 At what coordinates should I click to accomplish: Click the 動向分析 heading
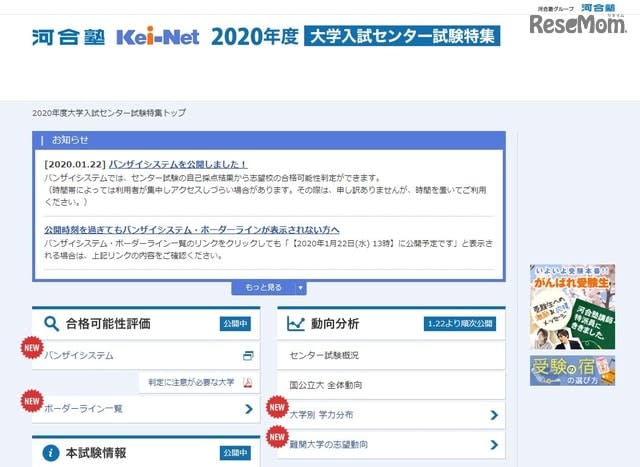point(335,324)
